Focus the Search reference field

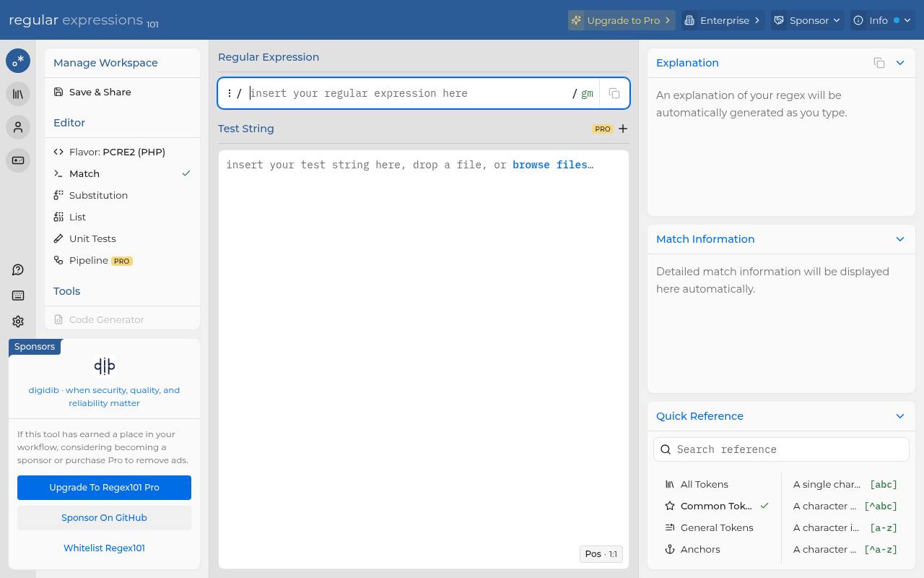tap(781, 449)
